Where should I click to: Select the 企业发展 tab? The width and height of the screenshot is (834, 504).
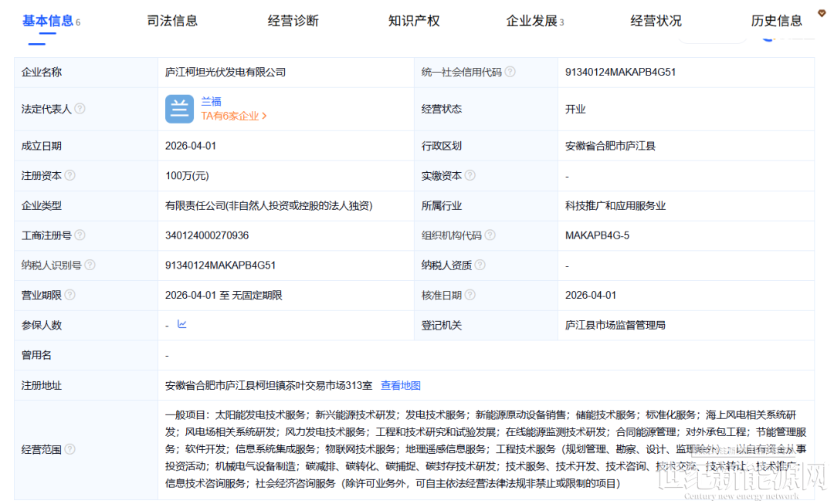click(531, 21)
